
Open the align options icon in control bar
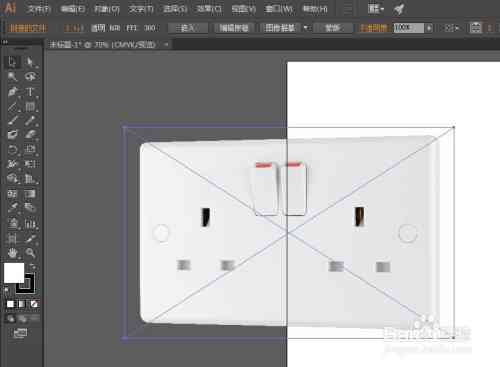(476, 28)
